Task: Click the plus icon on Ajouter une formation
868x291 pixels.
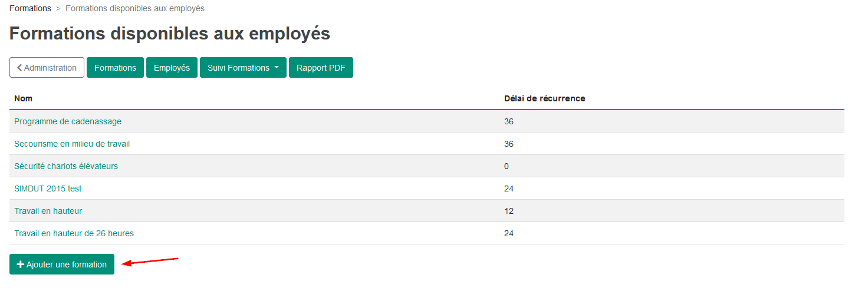Action: [x=21, y=264]
